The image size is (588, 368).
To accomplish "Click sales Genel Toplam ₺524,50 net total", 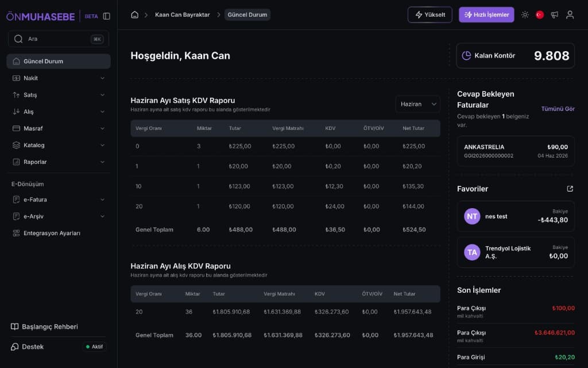I will pyautogui.click(x=414, y=229).
